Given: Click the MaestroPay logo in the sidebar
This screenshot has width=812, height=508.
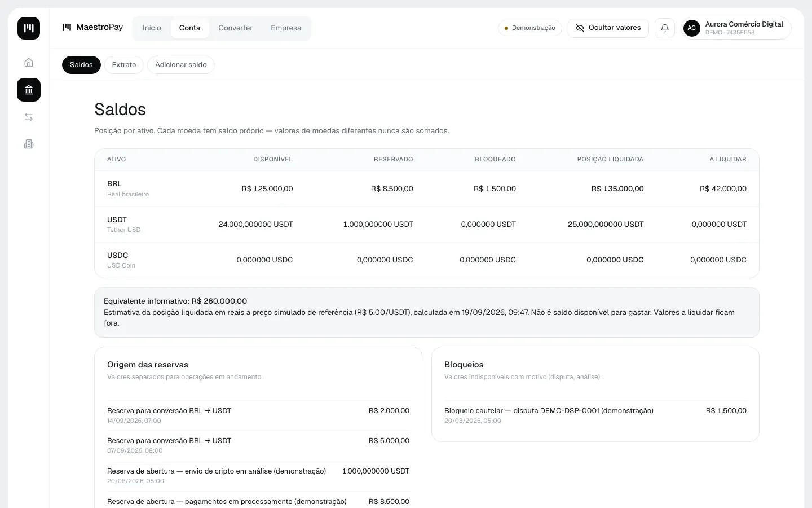Looking at the screenshot, I should point(29,28).
